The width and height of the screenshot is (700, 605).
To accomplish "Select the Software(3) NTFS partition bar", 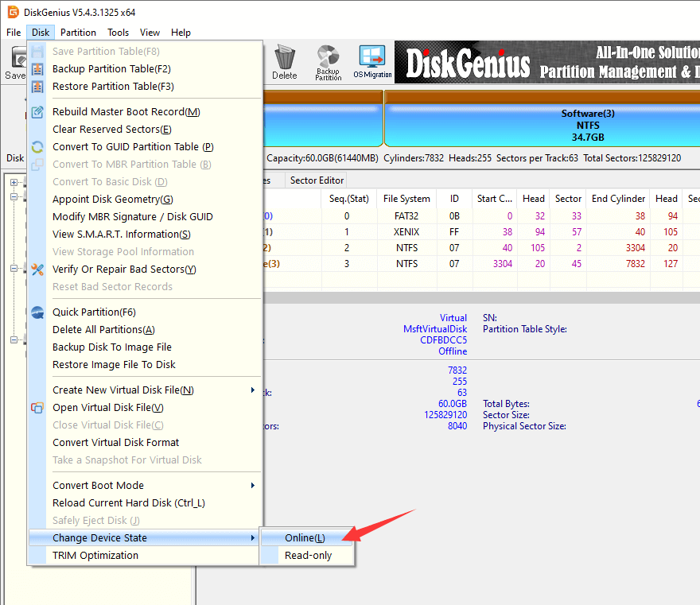I will [541, 126].
